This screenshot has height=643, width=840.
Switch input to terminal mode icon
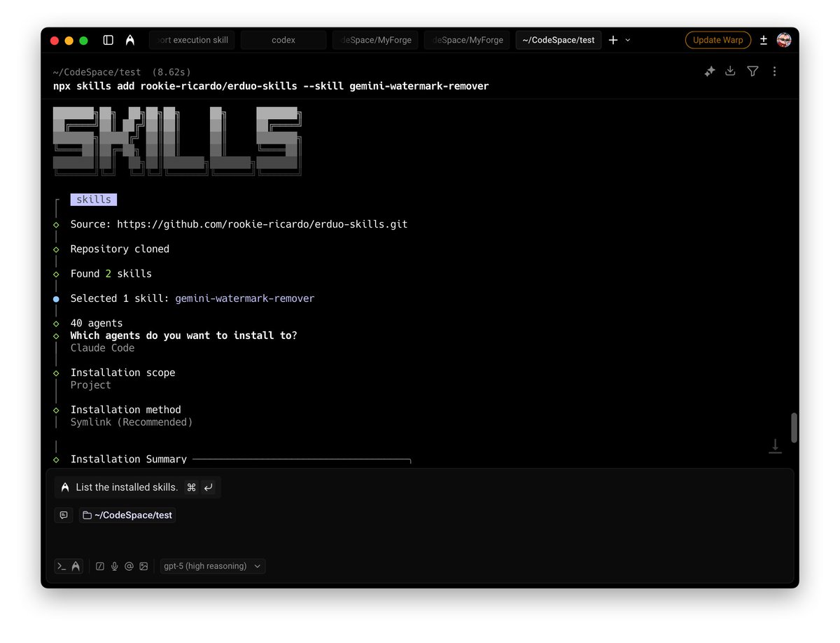62,566
